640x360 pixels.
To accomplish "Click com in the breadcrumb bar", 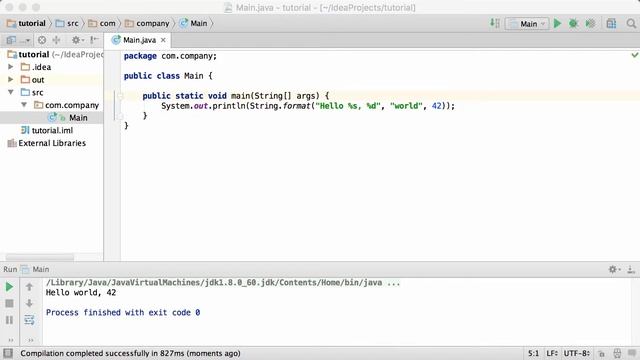I will pos(102,23).
